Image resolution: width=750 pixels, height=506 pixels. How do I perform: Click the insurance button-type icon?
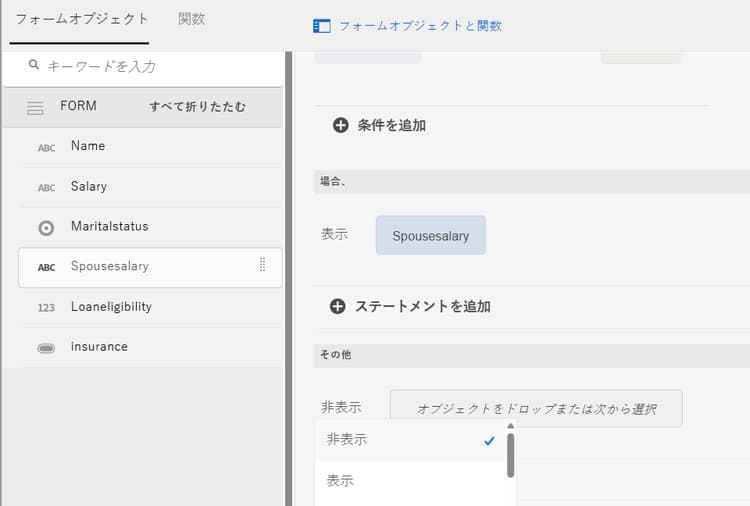pyautogui.click(x=46, y=348)
